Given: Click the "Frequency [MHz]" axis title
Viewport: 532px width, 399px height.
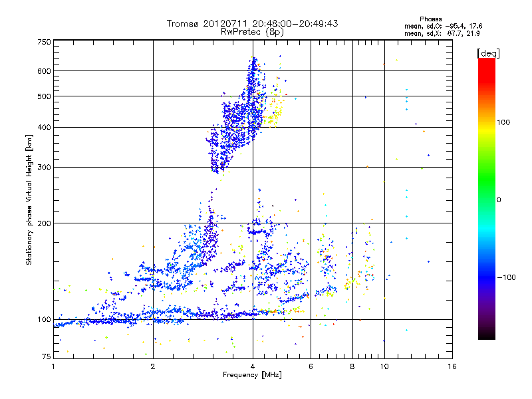Looking at the screenshot, I should point(252,375).
